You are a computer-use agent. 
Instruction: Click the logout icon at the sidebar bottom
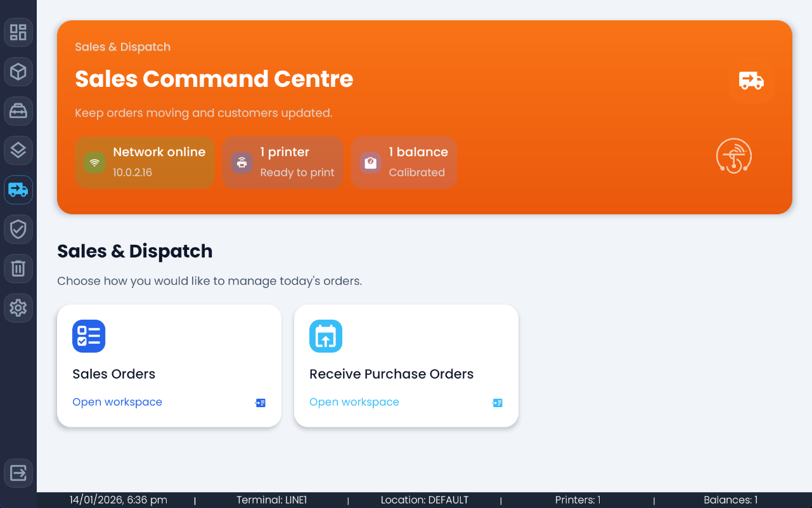pyautogui.click(x=18, y=473)
